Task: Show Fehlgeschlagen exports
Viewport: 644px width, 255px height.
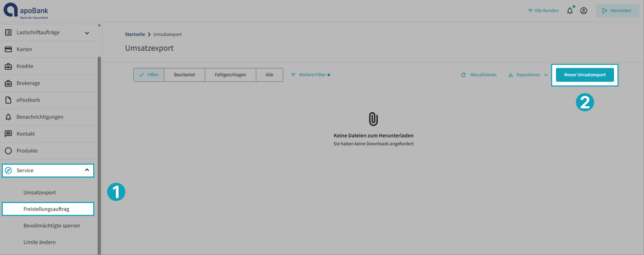Action: 230,75
